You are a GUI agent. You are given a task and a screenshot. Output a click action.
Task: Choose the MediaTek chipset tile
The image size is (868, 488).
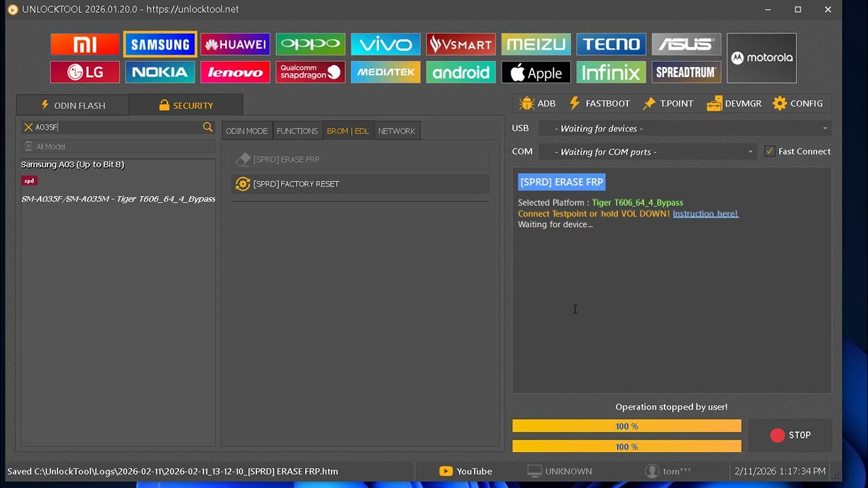pyautogui.click(x=386, y=72)
